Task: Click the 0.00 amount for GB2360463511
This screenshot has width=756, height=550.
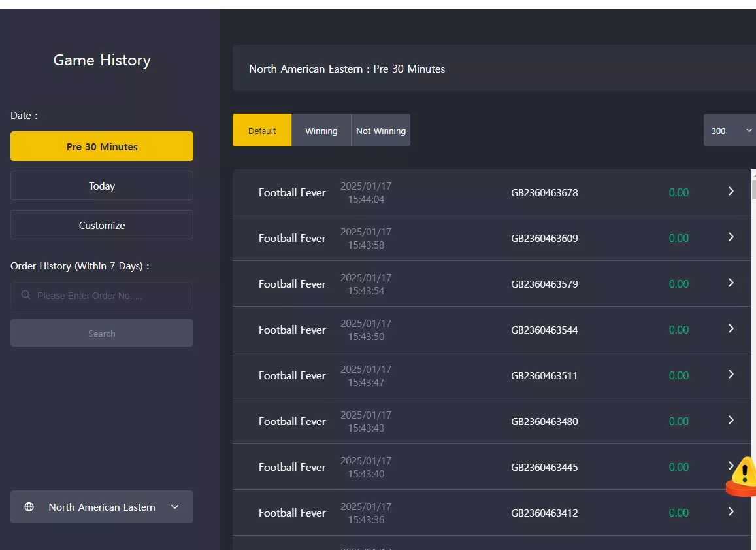Action: (x=678, y=376)
